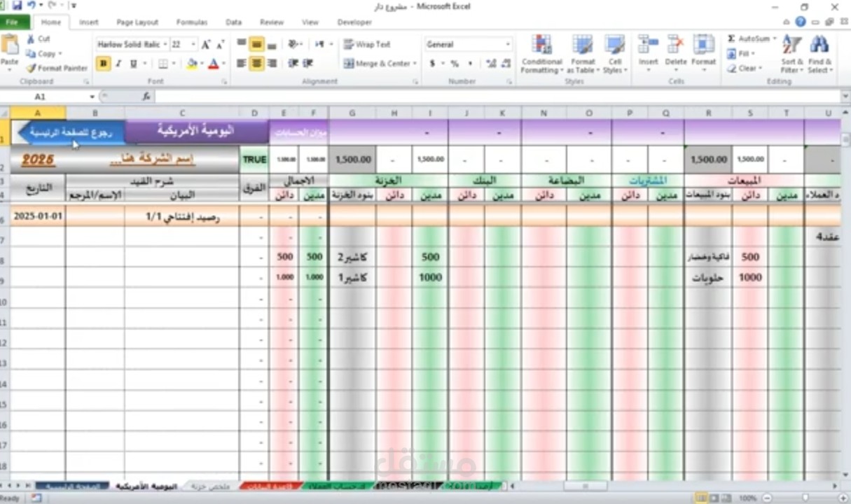Open the Merge & Center dropdown arrow
The image size is (851, 504).
tap(415, 64)
